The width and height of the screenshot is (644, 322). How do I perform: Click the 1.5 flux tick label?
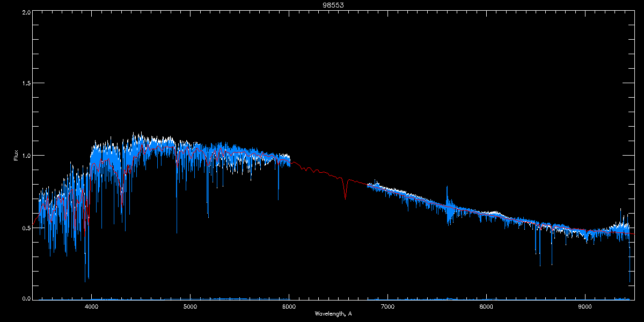pos(26,83)
